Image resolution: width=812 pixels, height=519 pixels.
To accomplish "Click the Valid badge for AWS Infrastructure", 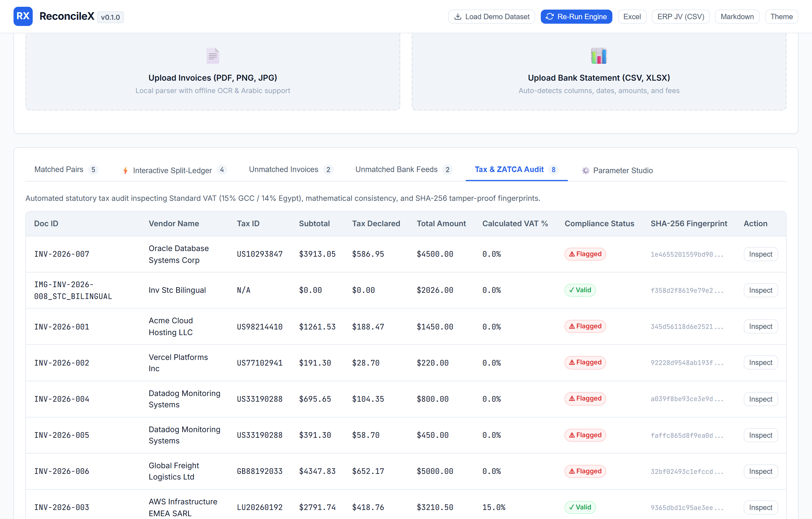I will [x=580, y=507].
